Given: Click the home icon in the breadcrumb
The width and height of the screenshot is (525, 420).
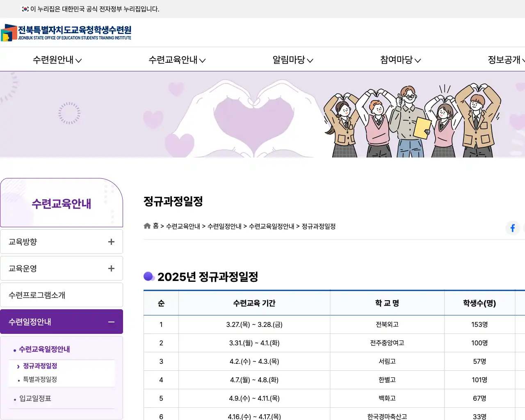Looking at the screenshot, I should 146,226.
